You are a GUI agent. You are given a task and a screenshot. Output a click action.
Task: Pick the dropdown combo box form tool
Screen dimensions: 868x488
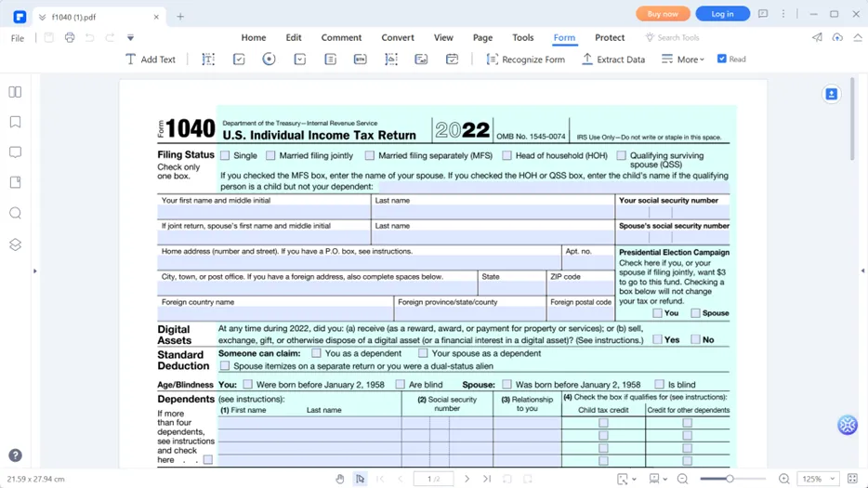(x=299, y=59)
